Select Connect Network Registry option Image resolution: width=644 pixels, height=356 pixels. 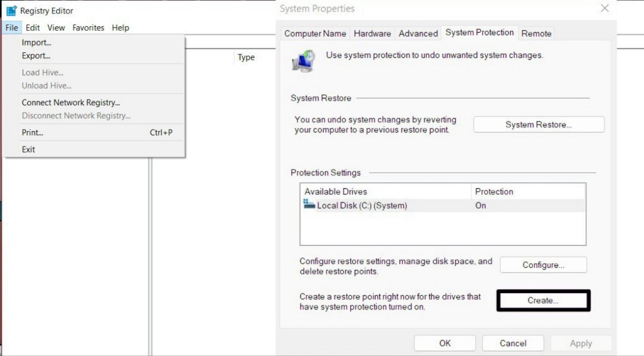tap(70, 103)
